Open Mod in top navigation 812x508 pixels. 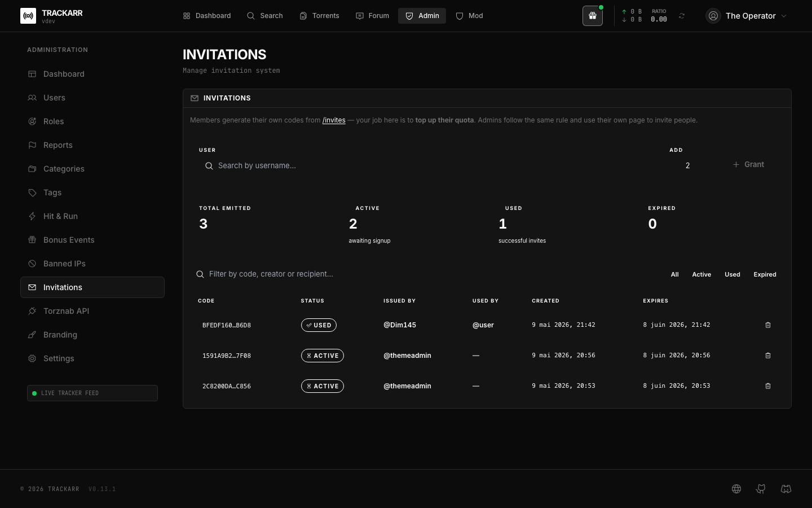pyautogui.click(x=469, y=16)
